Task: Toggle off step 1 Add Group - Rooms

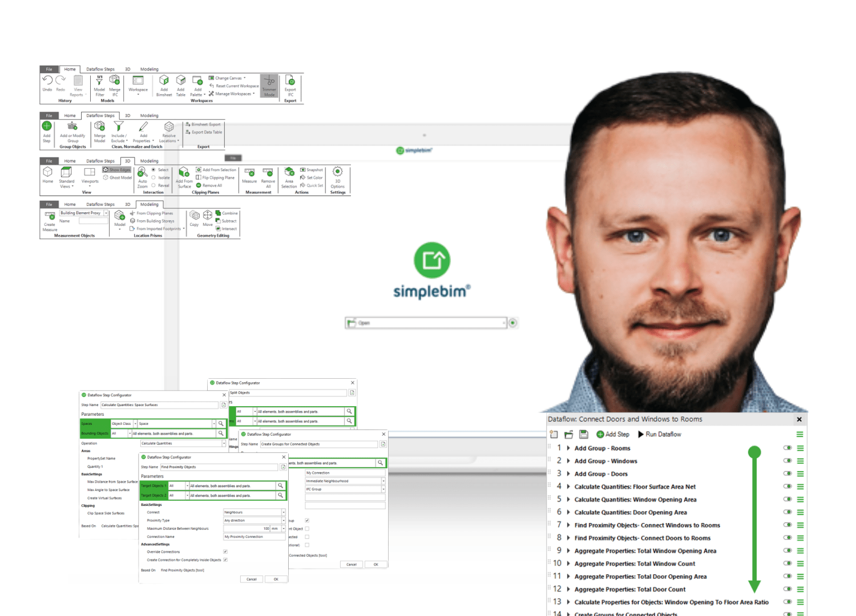Action: point(788,448)
